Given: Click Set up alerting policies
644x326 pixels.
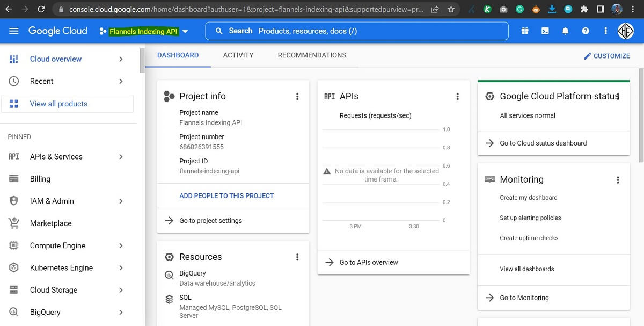Looking at the screenshot, I should tap(530, 218).
